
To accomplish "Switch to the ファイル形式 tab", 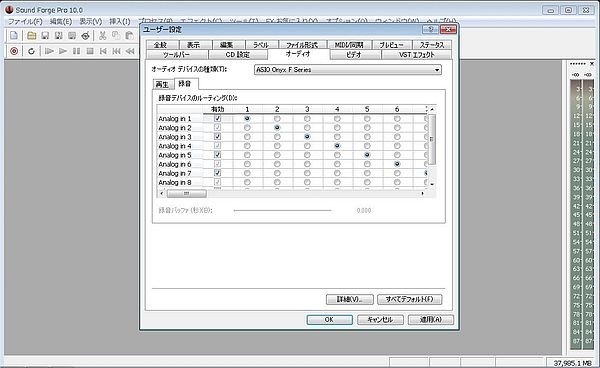I will 302,45.
